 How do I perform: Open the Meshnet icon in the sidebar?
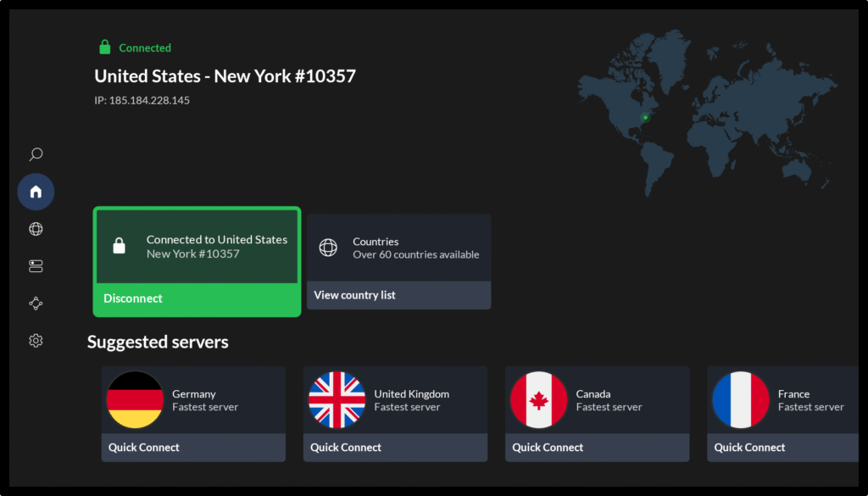point(36,303)
